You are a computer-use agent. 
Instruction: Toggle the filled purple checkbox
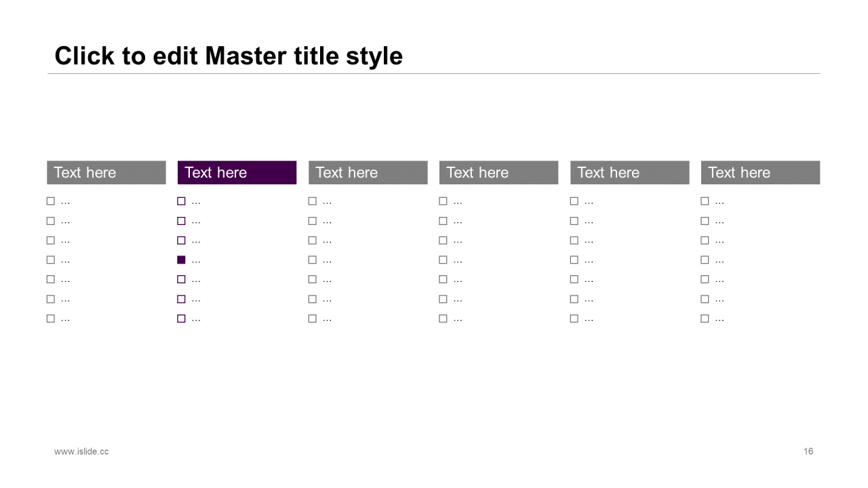click(x=181, y=260)
